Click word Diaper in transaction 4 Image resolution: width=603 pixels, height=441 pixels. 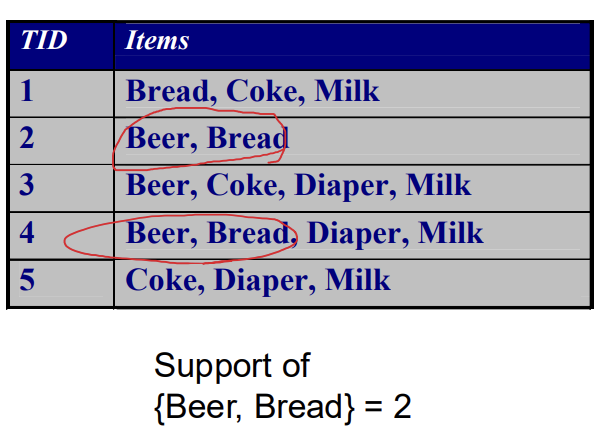[x=353, y=234]
